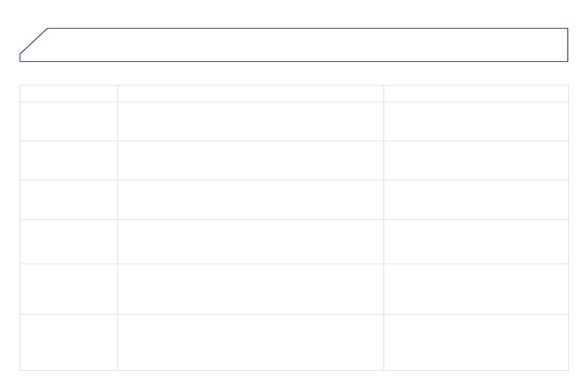Viewport: 588px width, 392px height.
Task: Click fifth body row, middle column cell
Action: (x=250, y=289)
